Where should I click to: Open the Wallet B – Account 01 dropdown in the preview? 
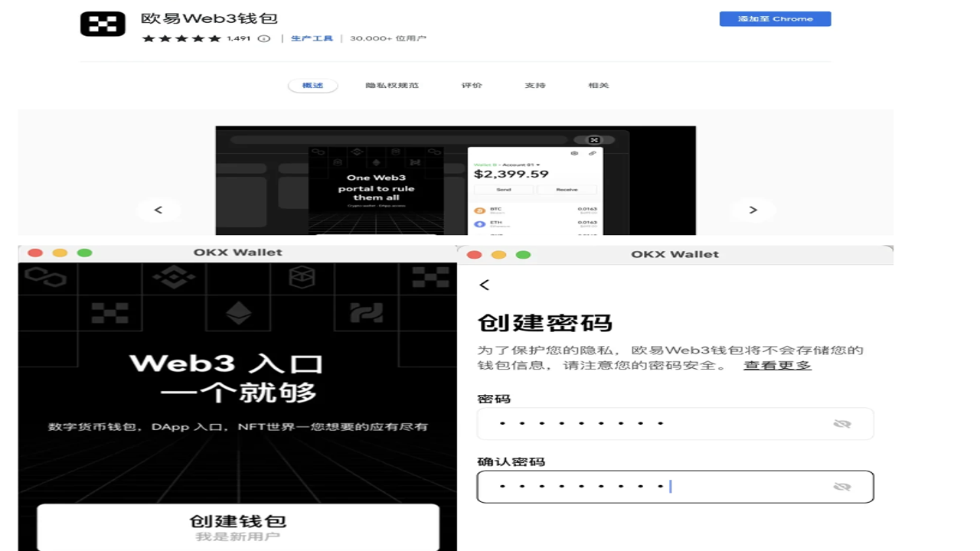click(507, 165)
